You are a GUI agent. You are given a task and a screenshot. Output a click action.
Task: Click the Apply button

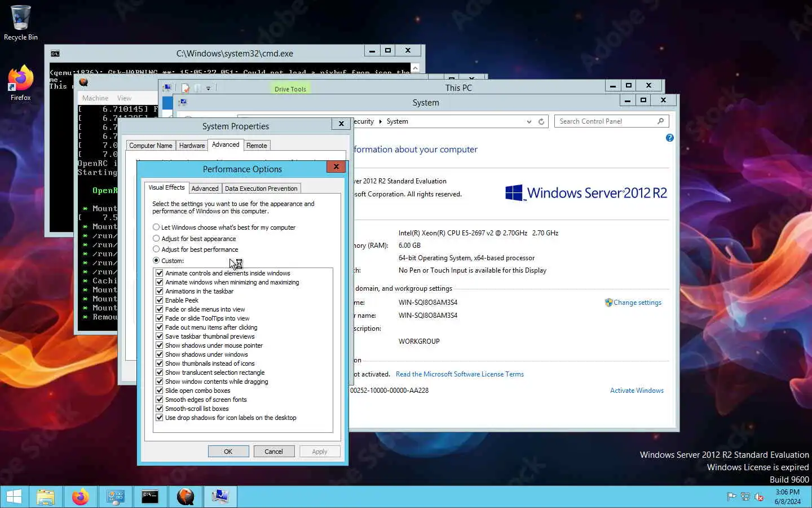[320, 452]
